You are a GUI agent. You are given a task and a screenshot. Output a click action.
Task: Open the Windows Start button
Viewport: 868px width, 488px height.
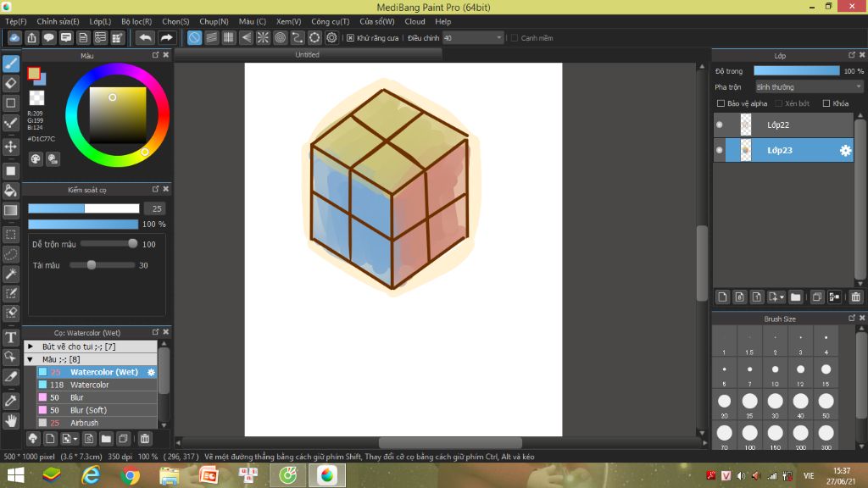click(15, 476)
